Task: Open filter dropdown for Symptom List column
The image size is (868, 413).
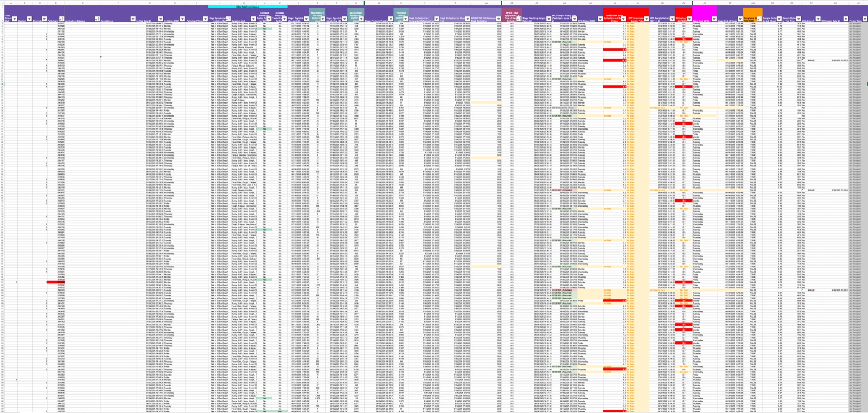Action: 253,19
